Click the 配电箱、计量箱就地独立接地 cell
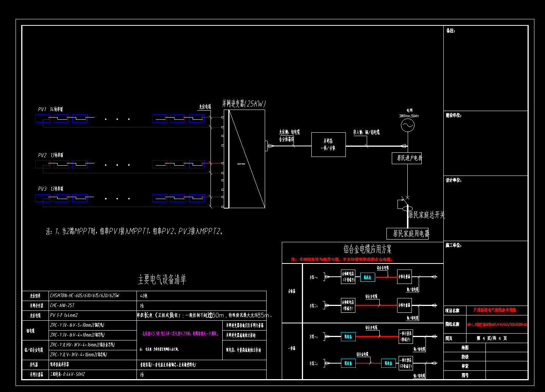Image resolution: width=545 pixels, height=392 pixels. pos(244,350)
